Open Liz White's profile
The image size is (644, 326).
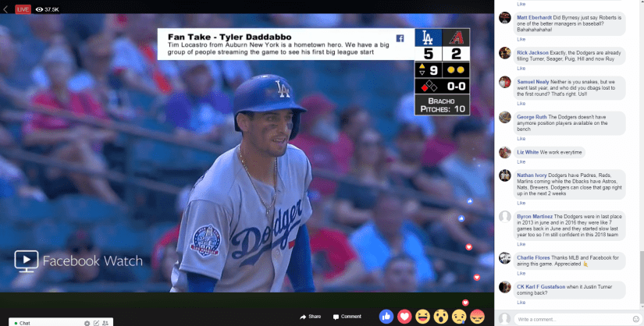pos(528,152)
